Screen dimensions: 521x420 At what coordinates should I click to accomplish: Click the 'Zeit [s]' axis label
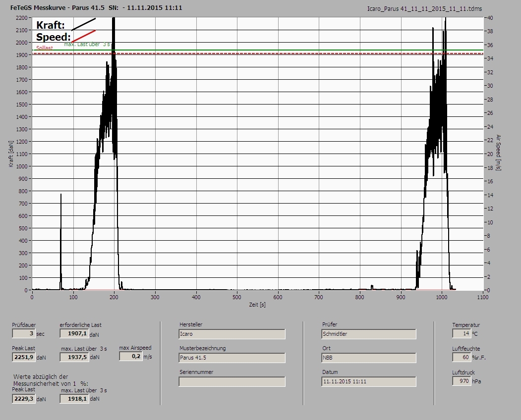tap(257, 305)
